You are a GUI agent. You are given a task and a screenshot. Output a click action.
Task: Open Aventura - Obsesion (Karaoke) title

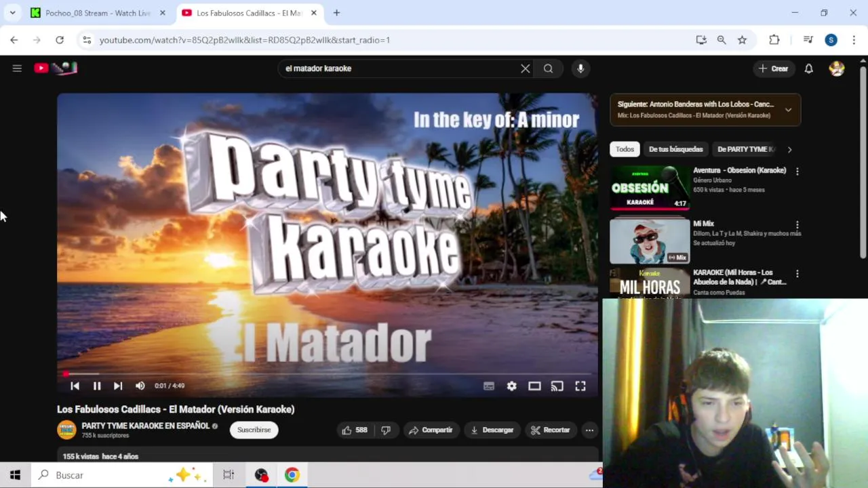[x=739, y=170]
